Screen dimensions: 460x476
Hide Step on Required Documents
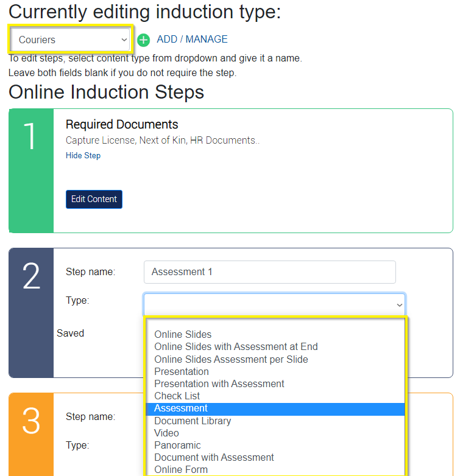(83, 155)
